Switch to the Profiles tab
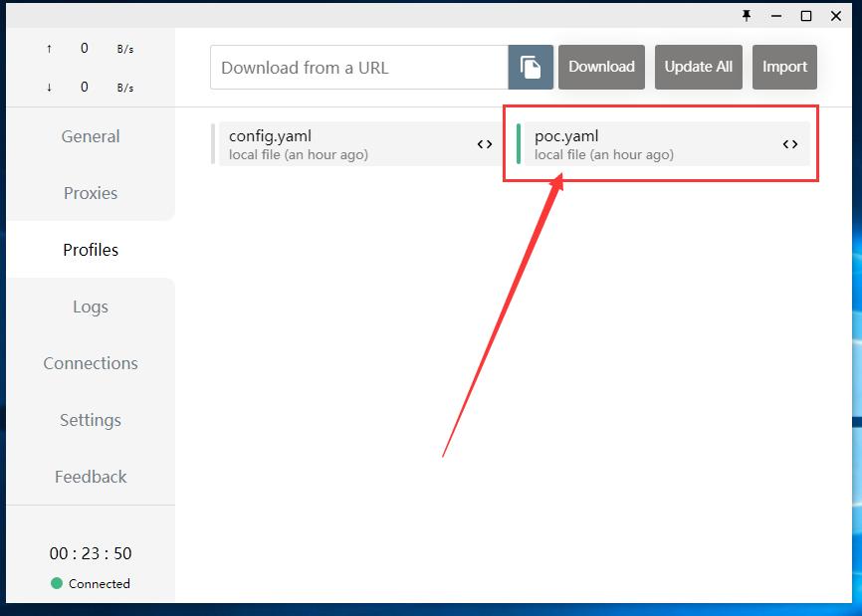 [91, 250]
